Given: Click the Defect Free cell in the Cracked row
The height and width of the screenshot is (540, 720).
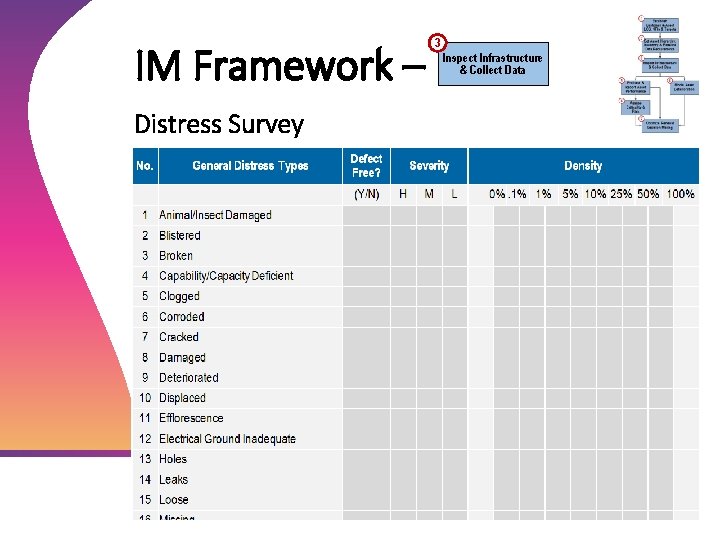Looking at the screenshot, I should click(x=366, y=337).
